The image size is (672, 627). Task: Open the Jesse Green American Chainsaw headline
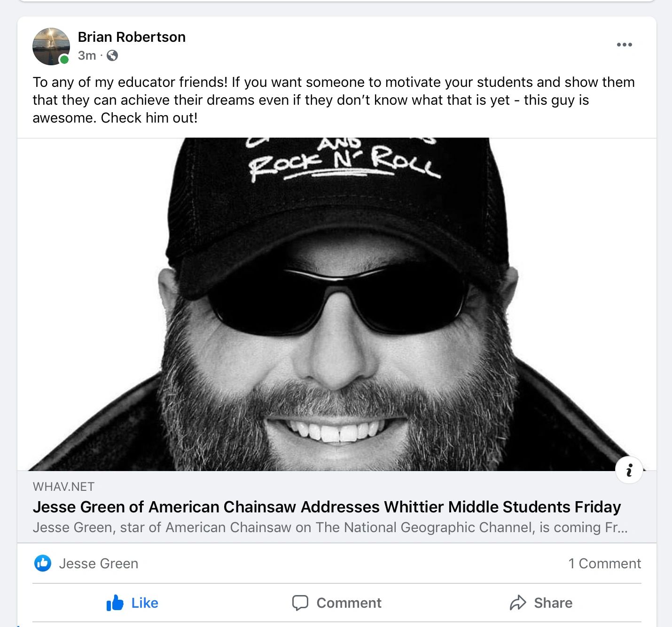click(327, 507)
